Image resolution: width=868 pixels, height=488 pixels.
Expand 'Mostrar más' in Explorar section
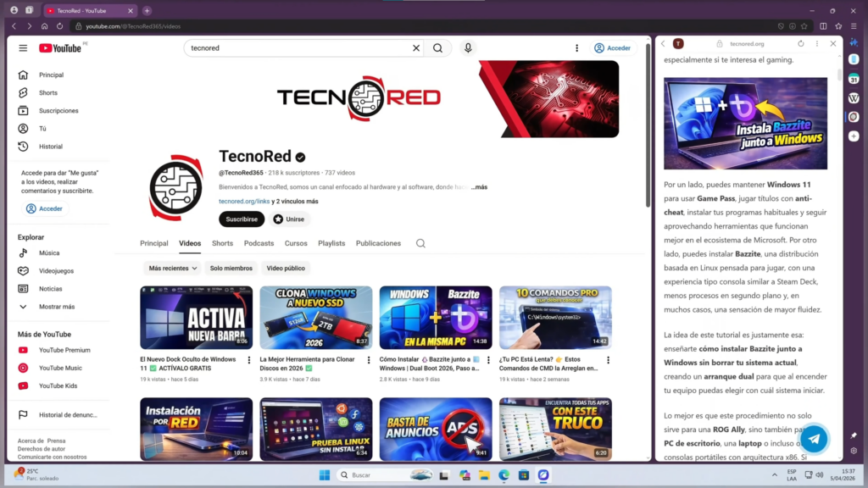56,307
